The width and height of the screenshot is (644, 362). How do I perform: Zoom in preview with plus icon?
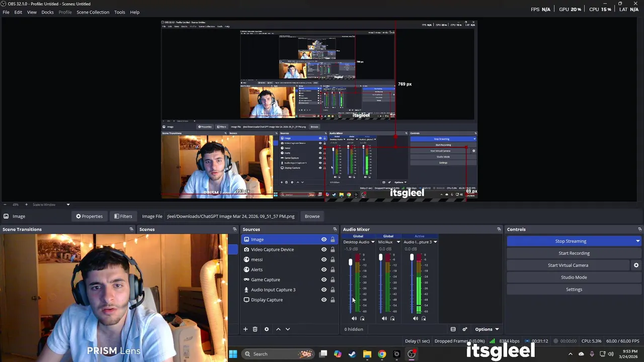[26, 205]
